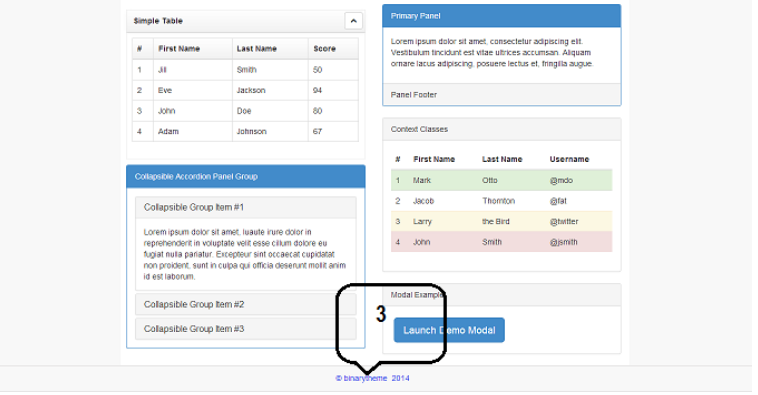Viewport: 758px width, 395px height.
Task: Click the Simple Table panel title
Action: tap(158, 21)
